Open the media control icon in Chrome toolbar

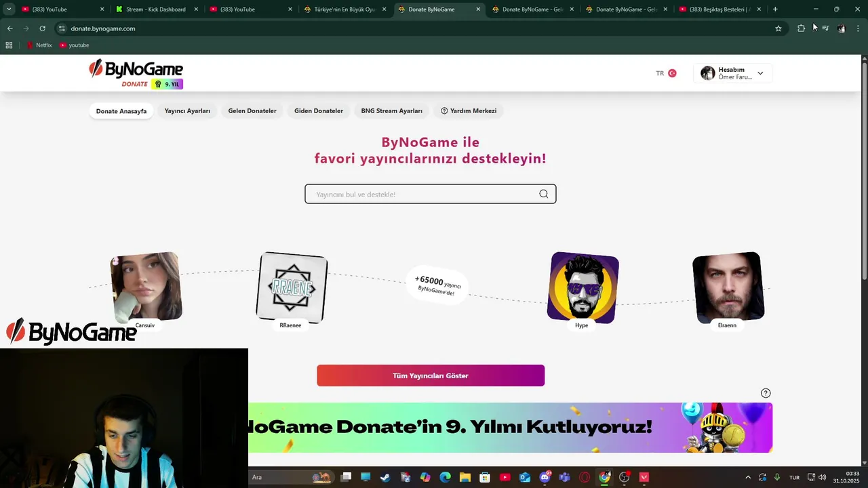pyautogui.click(x=825, y=28)
